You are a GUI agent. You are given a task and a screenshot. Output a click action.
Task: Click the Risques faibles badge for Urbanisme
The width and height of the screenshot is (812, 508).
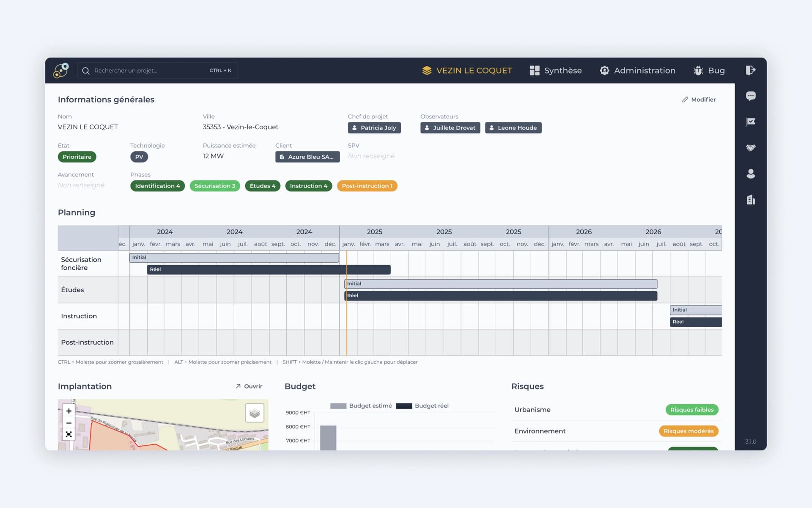[x=692, y=410]
